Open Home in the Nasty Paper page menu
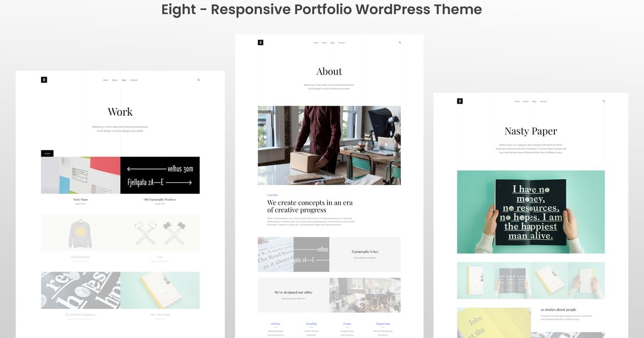 pos(517,101)
